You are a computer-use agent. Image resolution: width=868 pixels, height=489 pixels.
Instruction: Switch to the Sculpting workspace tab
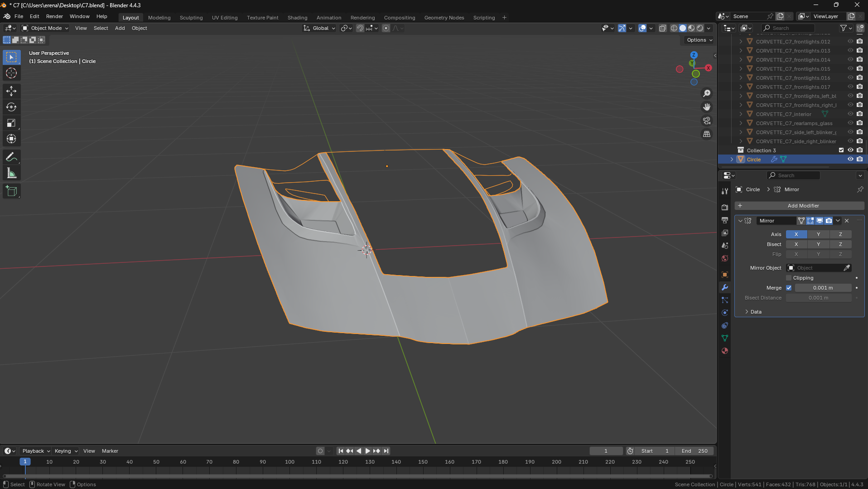(191, 18)
